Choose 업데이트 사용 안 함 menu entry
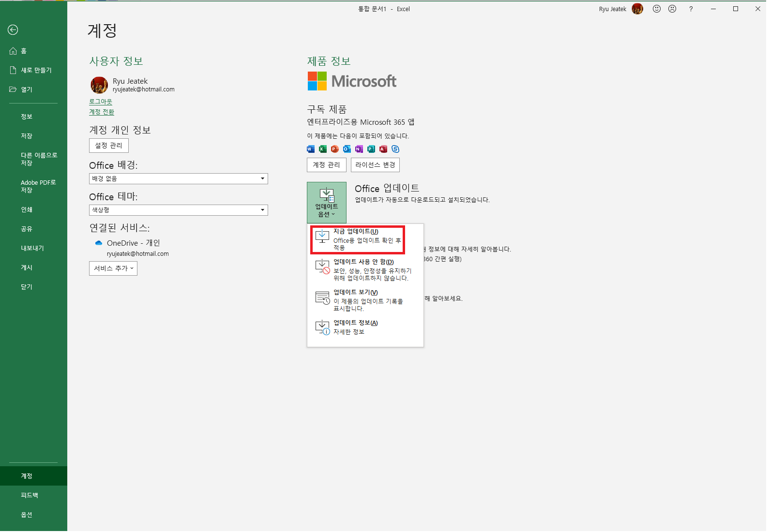This screenshot has height=532, width=770. (365, 270)
